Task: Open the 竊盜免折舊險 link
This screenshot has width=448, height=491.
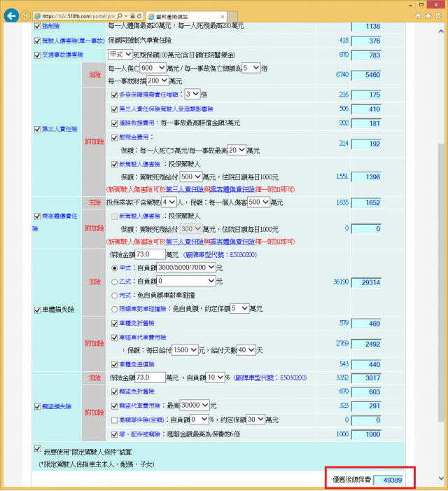Action: click(136, 392)
